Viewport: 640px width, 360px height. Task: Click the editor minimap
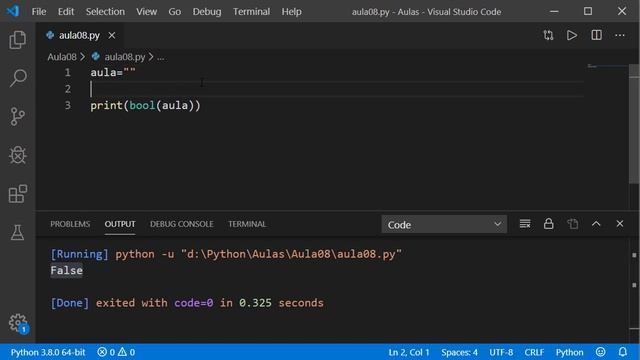coord(607,67)
